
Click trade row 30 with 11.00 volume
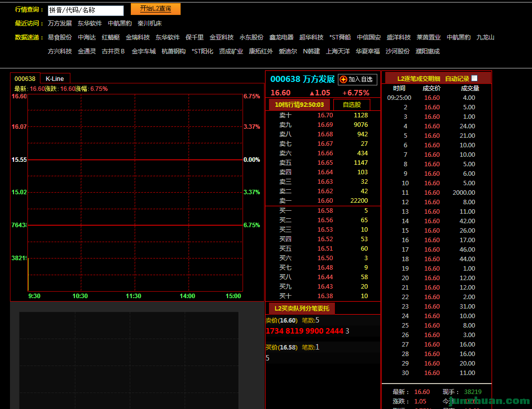coord(436,373)
